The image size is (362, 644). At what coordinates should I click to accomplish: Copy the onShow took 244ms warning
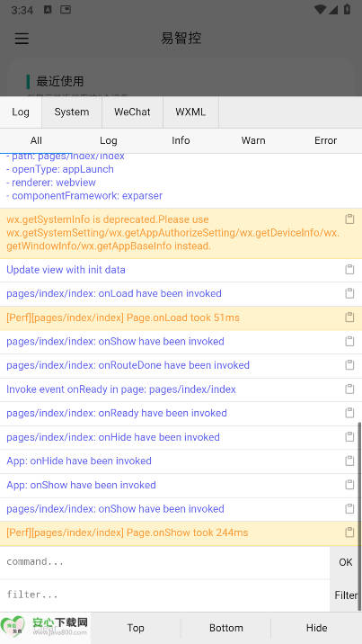pyautogui.click(x=349, y=532)
